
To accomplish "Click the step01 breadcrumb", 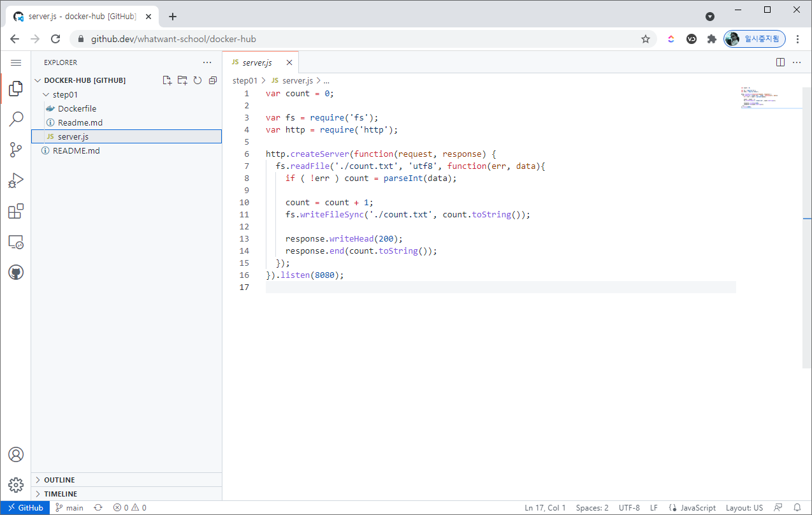I will click(x=245, y=80).
